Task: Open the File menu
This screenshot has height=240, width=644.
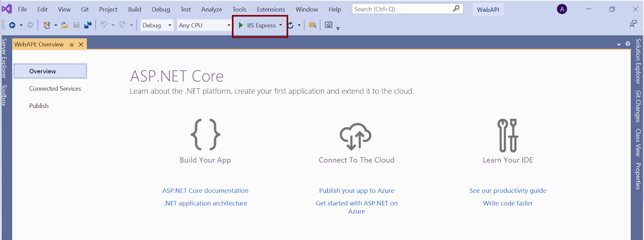Action: [23, 9]
